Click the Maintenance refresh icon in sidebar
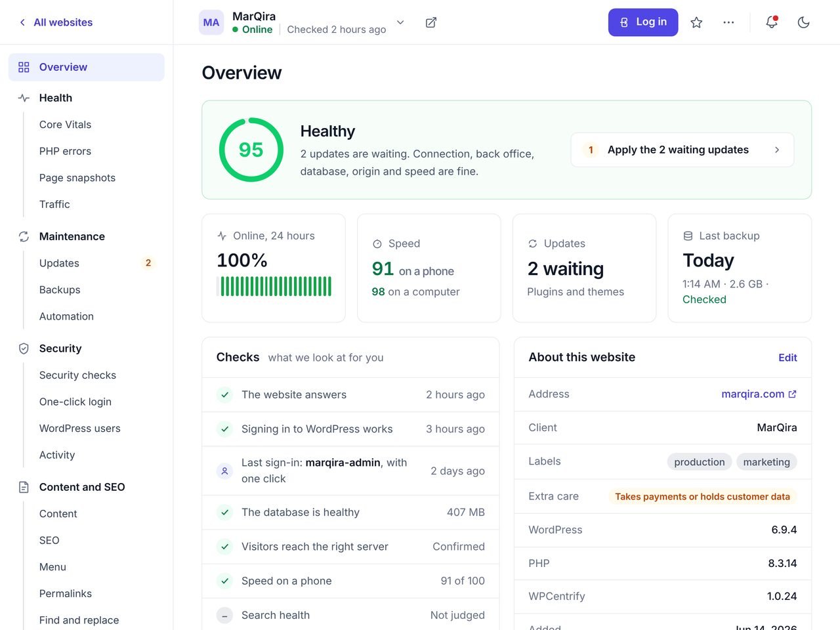The image size is (840, 630). tap(24, 236)
